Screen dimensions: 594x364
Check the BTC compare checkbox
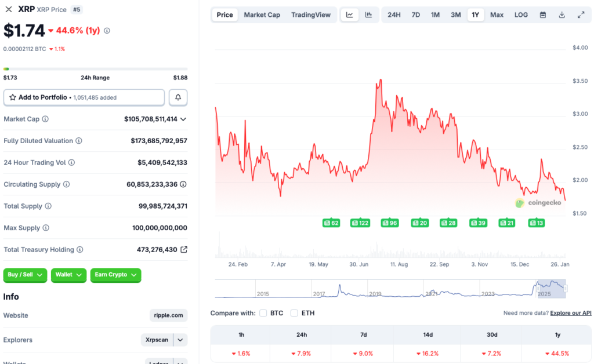(263, 312)
